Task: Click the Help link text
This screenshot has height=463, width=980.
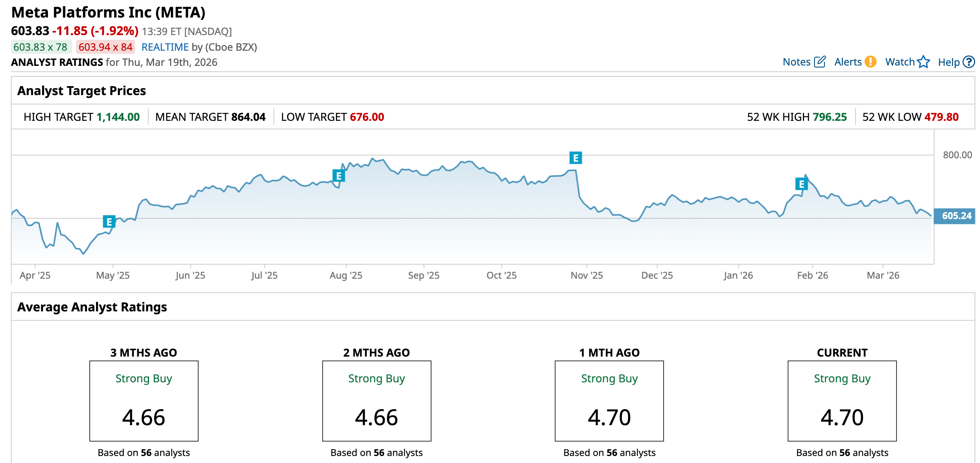Action: [948, 62]
